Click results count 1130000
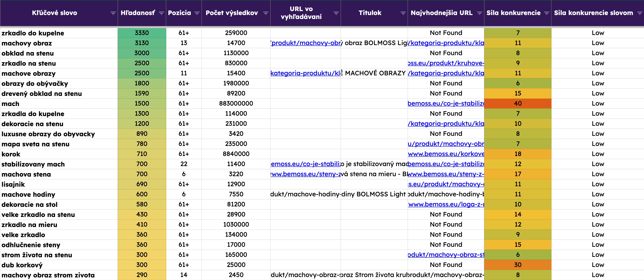Viewport: 644px width, 280px height. coord(236,53)
